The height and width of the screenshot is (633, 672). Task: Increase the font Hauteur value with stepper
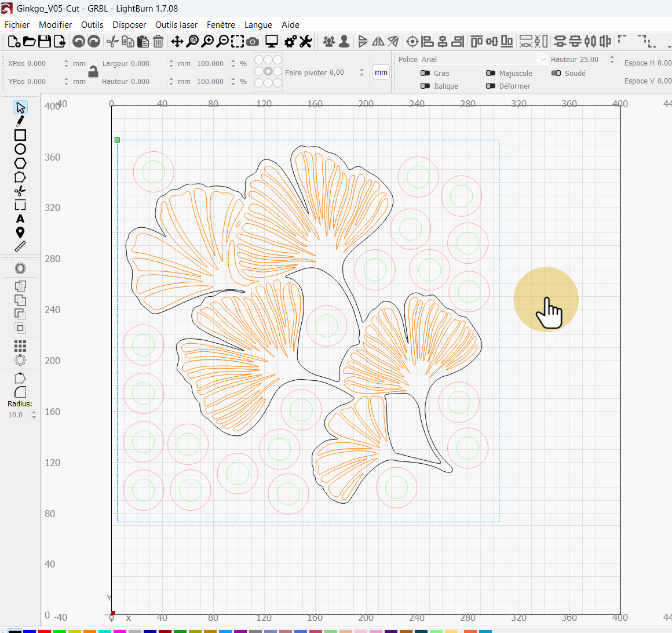coord(612,57)
